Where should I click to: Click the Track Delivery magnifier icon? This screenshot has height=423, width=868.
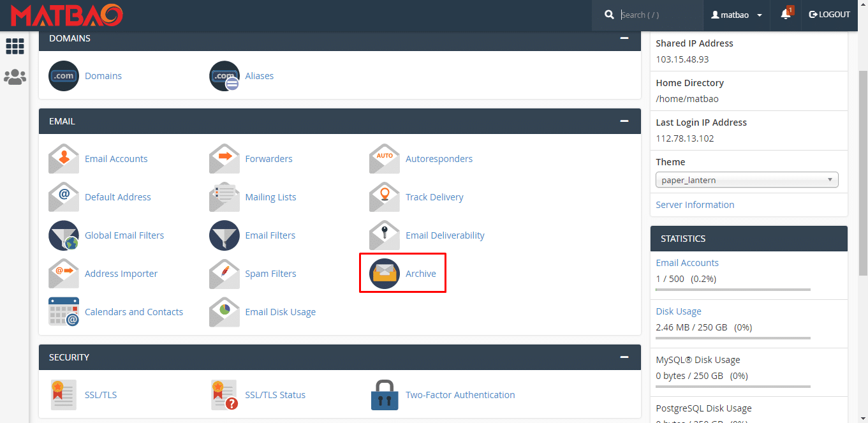click(x=384, y=197)
